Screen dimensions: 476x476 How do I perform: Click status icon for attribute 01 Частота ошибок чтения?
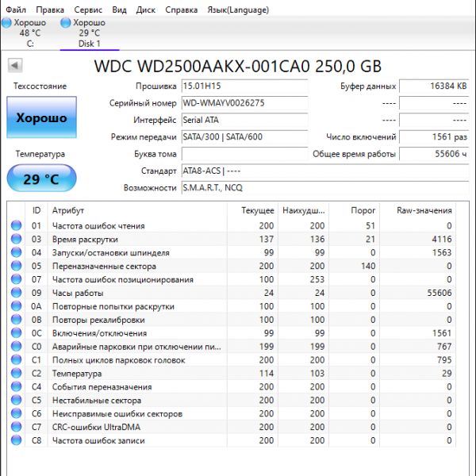(x=16, y=225)
